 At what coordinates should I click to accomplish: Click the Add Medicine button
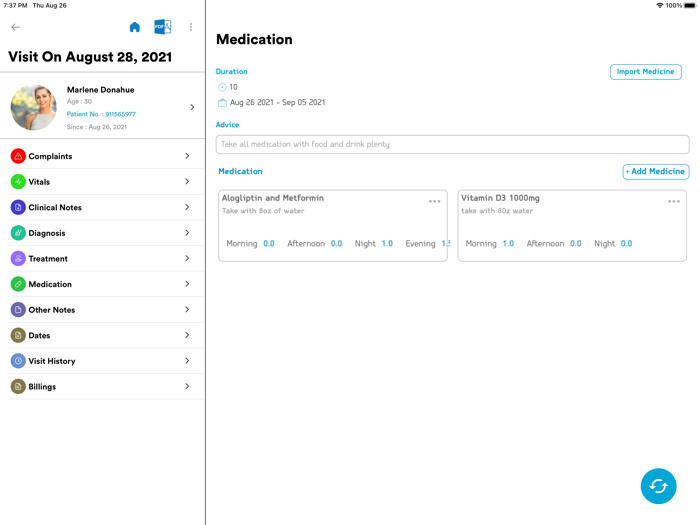point(656,171)
